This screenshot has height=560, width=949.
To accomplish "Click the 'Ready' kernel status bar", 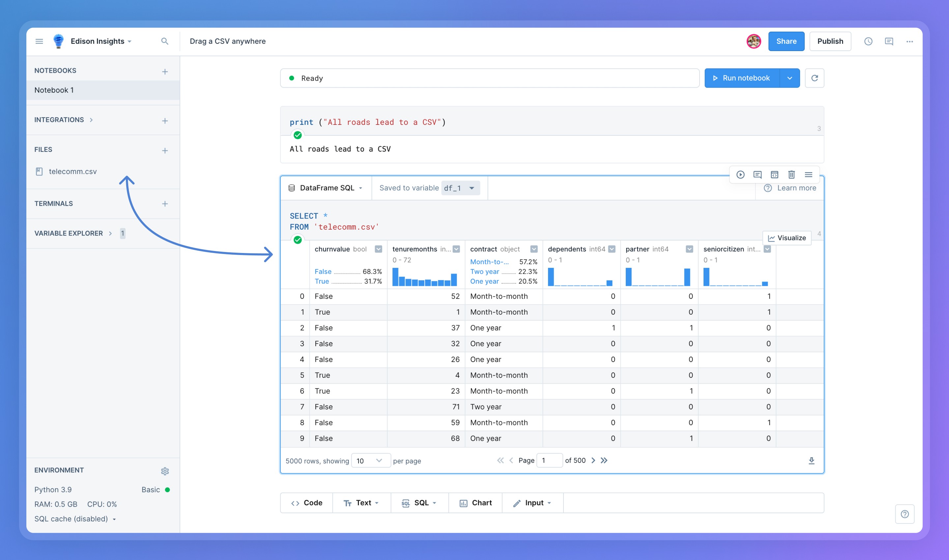I will [x=490, y=78].
